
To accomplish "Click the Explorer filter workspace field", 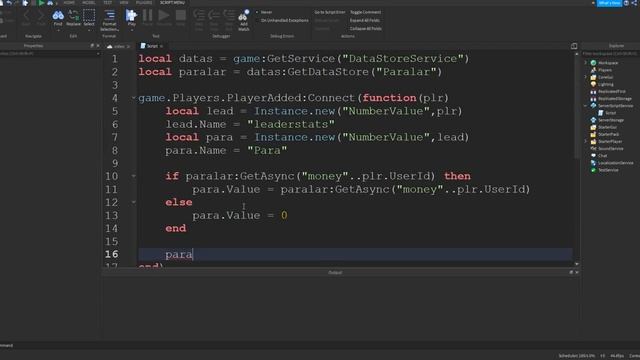I will coord(611,53).
